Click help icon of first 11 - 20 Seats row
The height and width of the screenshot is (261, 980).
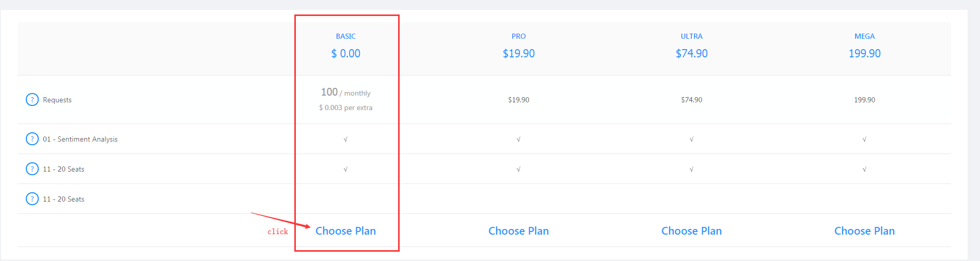tap(32, 168)
